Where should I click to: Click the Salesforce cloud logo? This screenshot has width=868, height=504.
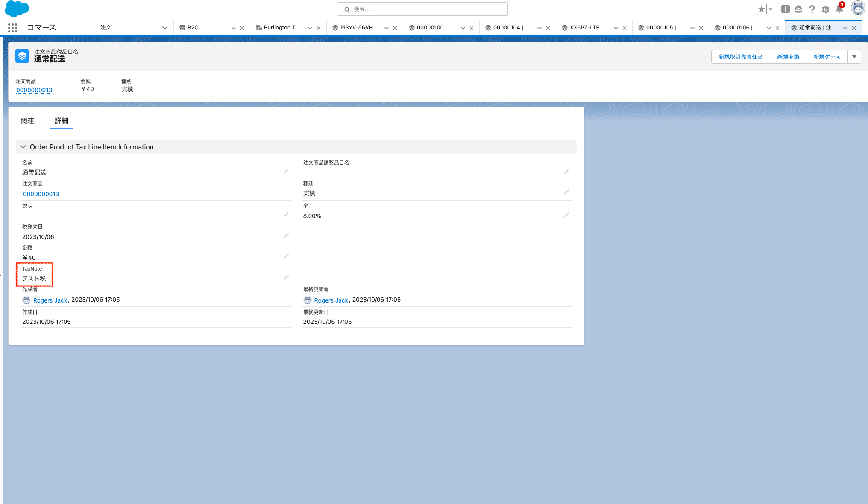(17, 9)
